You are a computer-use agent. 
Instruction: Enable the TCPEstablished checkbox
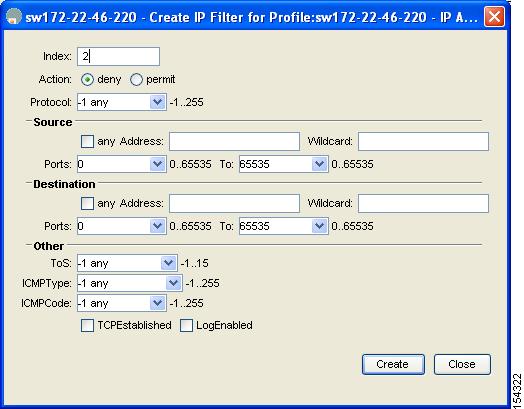click(x=87, y=325)
